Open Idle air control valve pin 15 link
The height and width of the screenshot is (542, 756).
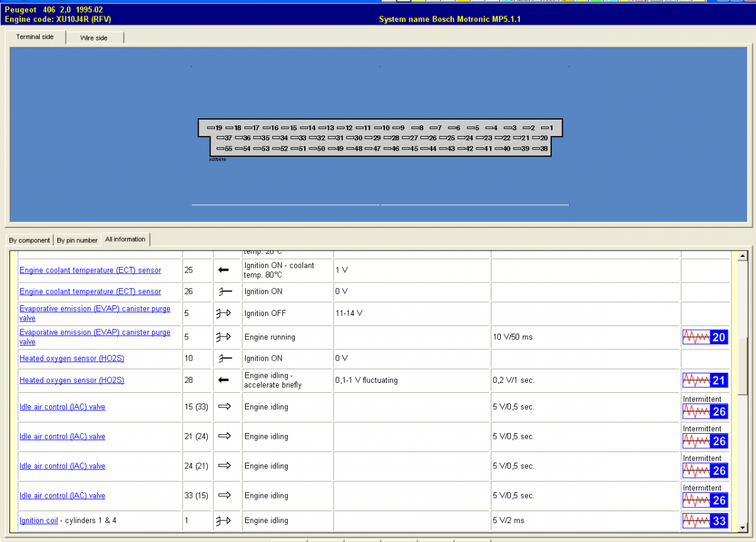(x=62, y=407)
